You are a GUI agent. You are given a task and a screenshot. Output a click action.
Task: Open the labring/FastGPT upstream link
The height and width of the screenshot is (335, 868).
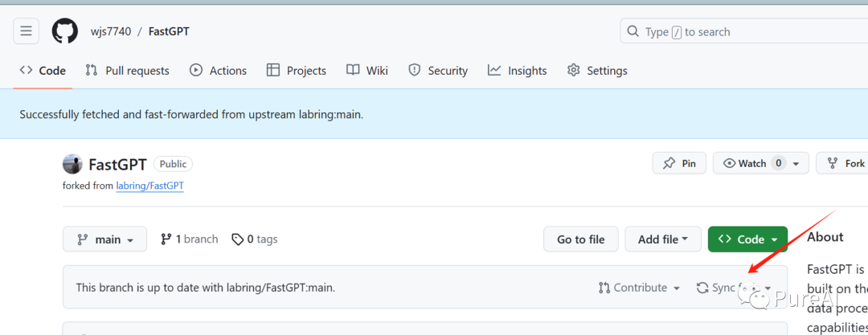149,186
